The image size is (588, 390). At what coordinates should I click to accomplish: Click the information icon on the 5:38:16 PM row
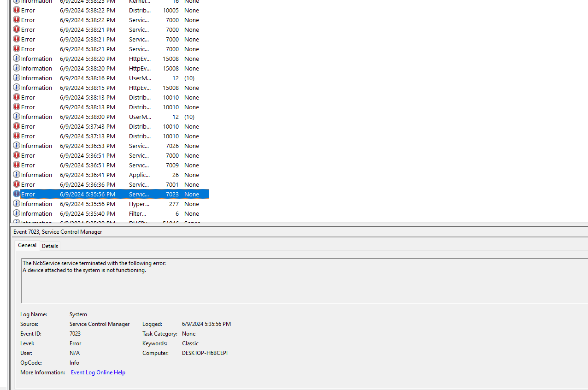point(17,78)
